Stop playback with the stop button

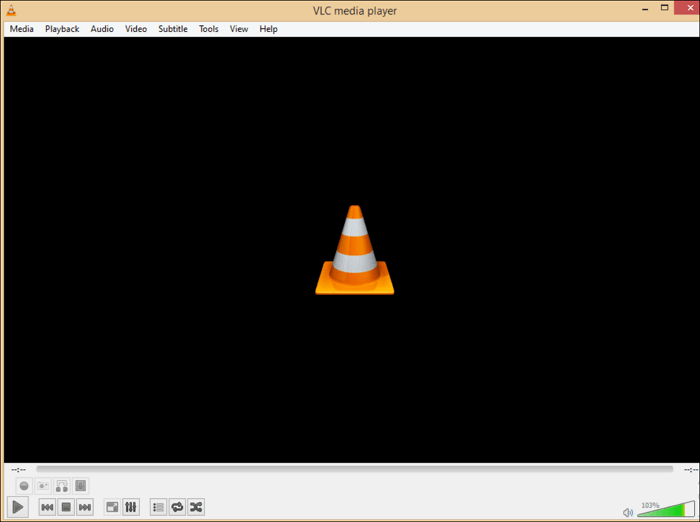(66, 507)
